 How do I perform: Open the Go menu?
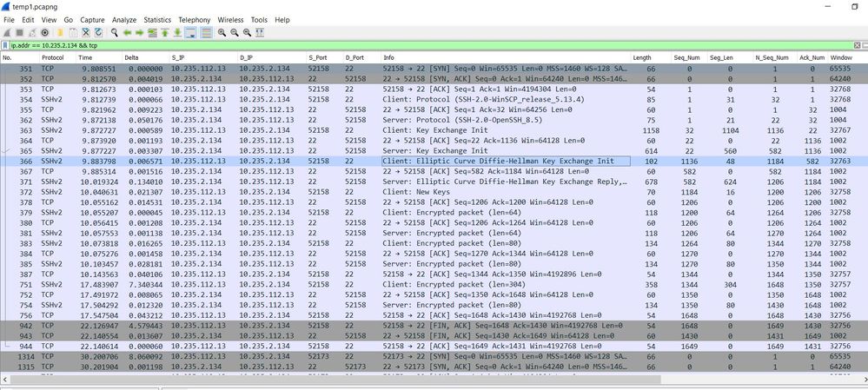click(68, 20)
